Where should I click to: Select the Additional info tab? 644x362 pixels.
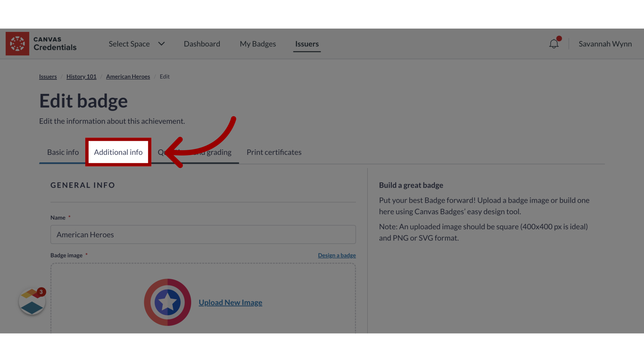click(118, 152)
